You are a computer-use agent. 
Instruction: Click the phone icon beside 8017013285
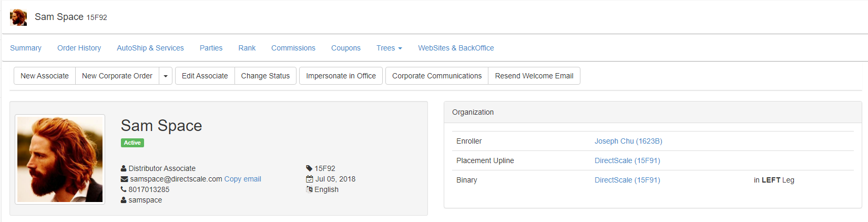(124, 189)
